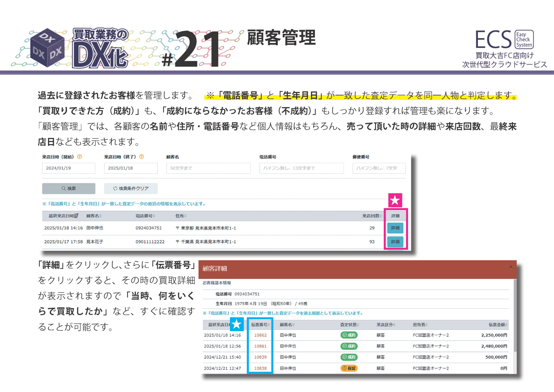
Task: Click the 検索条件クリア button
Action: point(131,189)
